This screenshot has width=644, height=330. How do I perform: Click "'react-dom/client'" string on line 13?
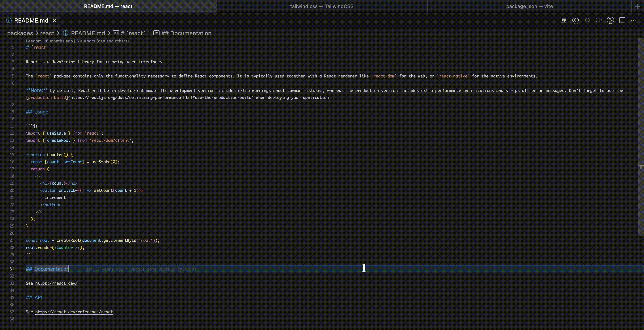110,140
